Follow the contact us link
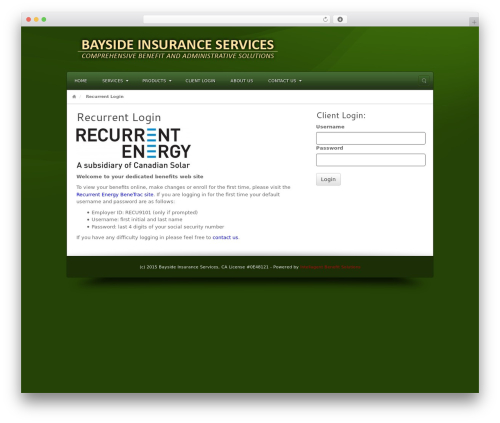The image size is (500, 423). coord(225,237)
